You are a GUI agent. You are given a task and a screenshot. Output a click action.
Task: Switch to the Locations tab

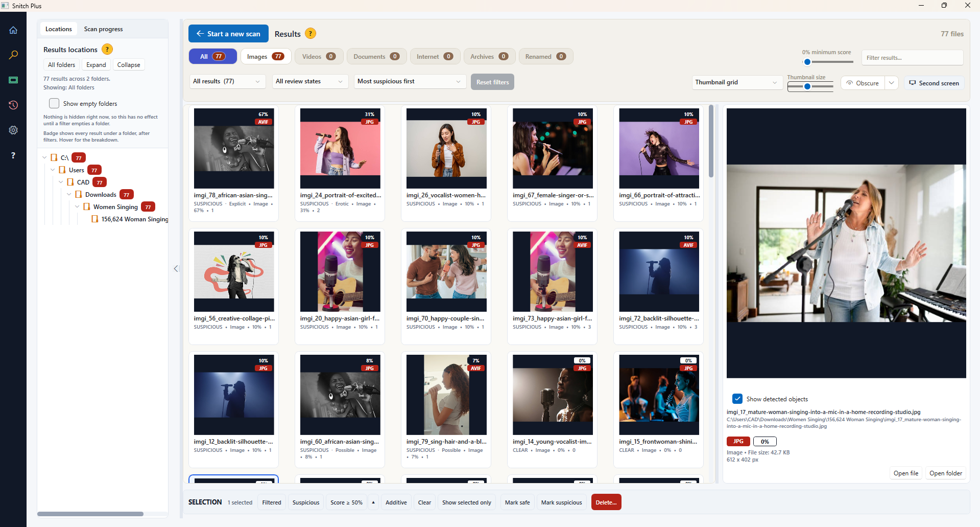tap(59, 29)
